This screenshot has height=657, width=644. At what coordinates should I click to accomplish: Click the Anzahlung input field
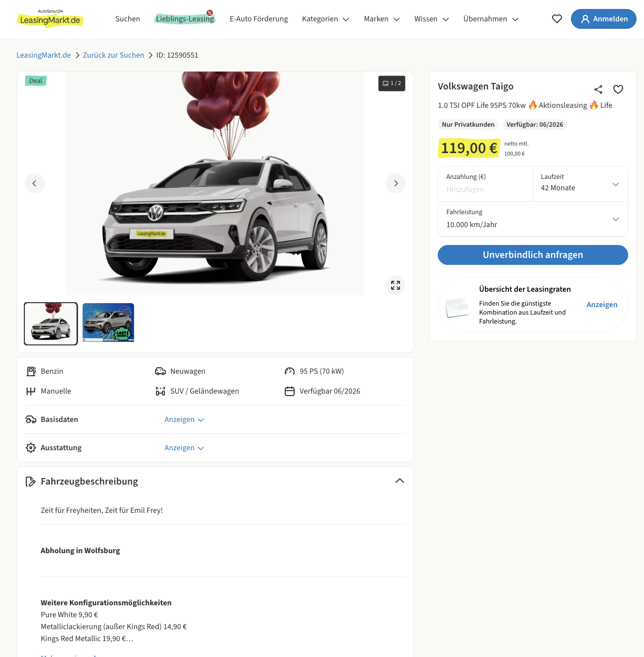485,189
